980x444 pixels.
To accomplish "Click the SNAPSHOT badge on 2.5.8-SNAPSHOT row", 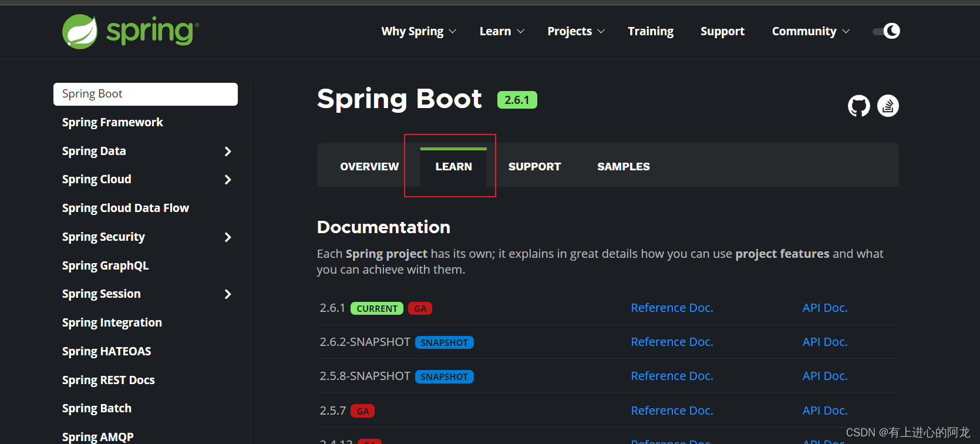I will pos(444,376).
